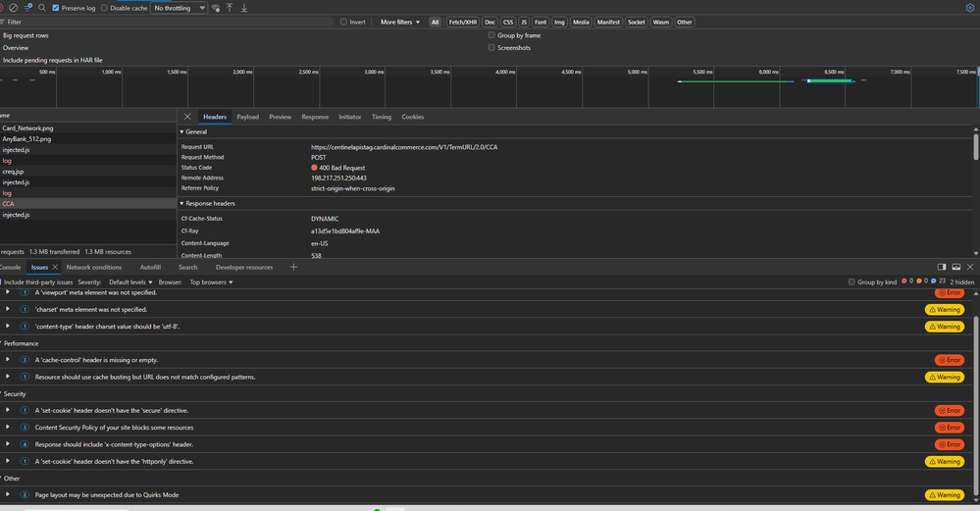
Task: Click the network conditions wifi icon
Action: (216, 8)
